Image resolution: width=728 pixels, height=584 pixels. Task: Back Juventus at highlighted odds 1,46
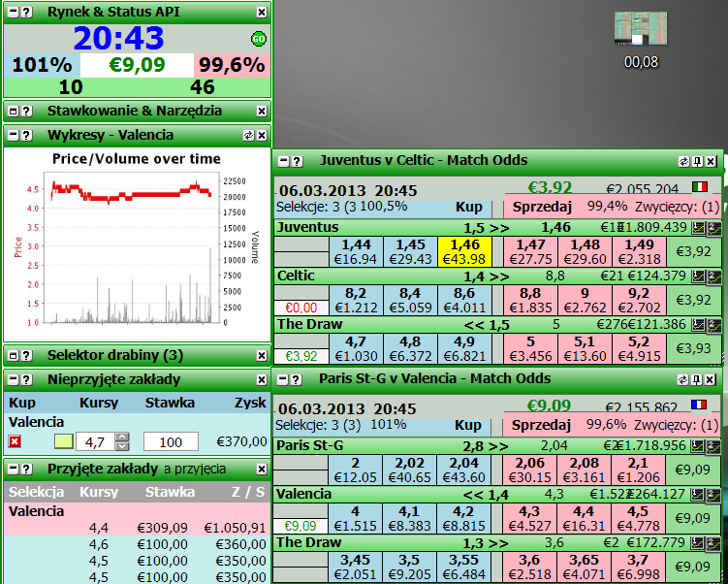[x=464, y=252]
